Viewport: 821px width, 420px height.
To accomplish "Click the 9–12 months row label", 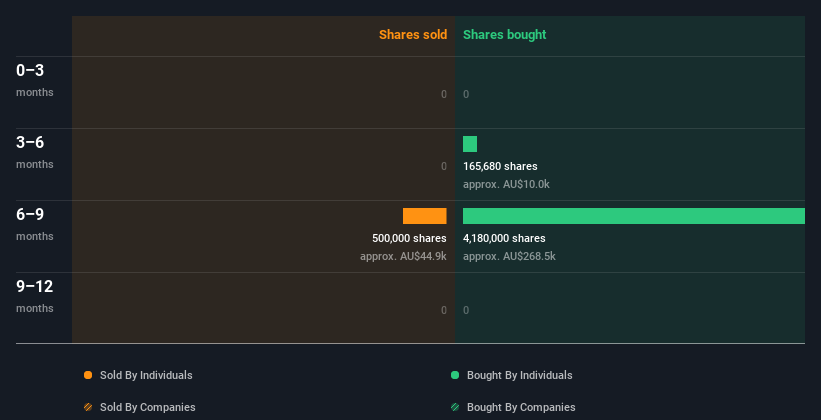I will pyautogui.click(x=35, y=296).
